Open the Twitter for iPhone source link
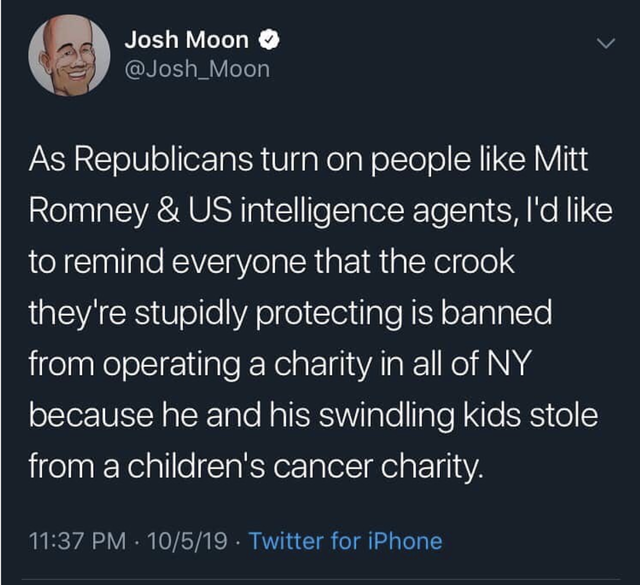Image resolution: width=640 pixels, height=585 pixels. coord(344,541)
